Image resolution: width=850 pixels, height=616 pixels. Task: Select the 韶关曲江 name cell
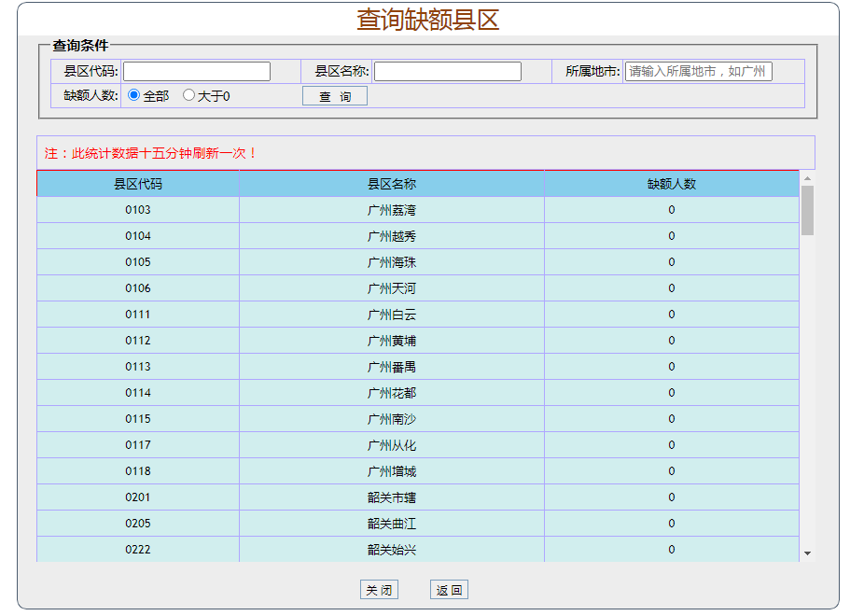[x=391, y=524]
